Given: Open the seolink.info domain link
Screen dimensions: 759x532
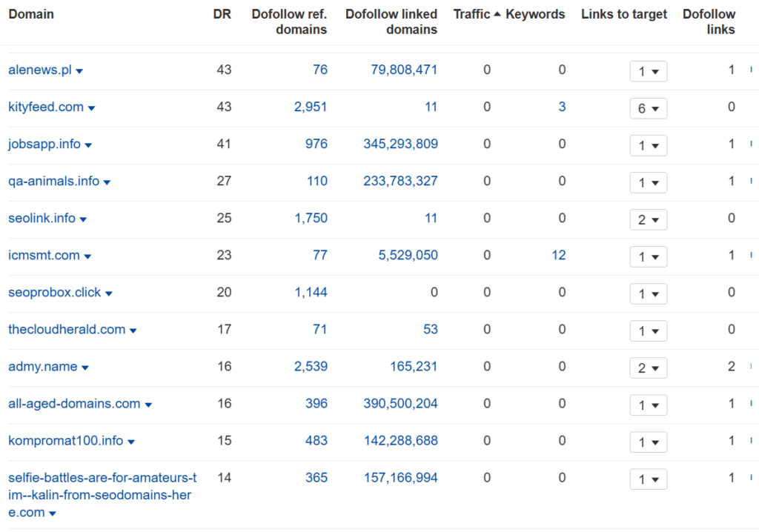Looking at the screenshot, I should [x=42, y=219].
